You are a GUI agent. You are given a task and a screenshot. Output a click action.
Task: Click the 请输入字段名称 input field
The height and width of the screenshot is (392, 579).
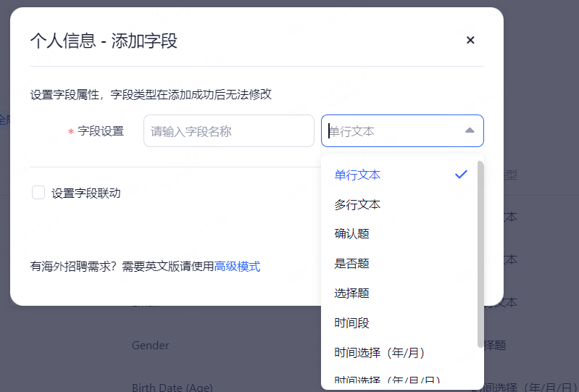point(228,131)
